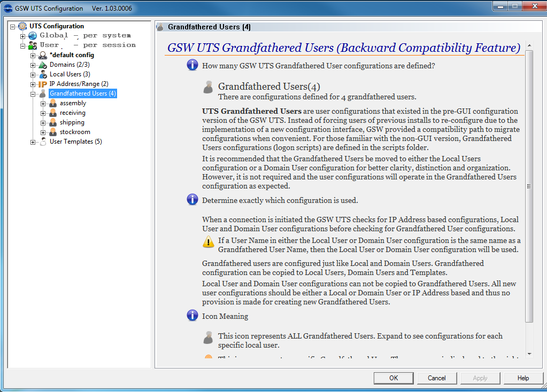Click the shipping user icon
The image size is (547, 392).
(53, 122)
